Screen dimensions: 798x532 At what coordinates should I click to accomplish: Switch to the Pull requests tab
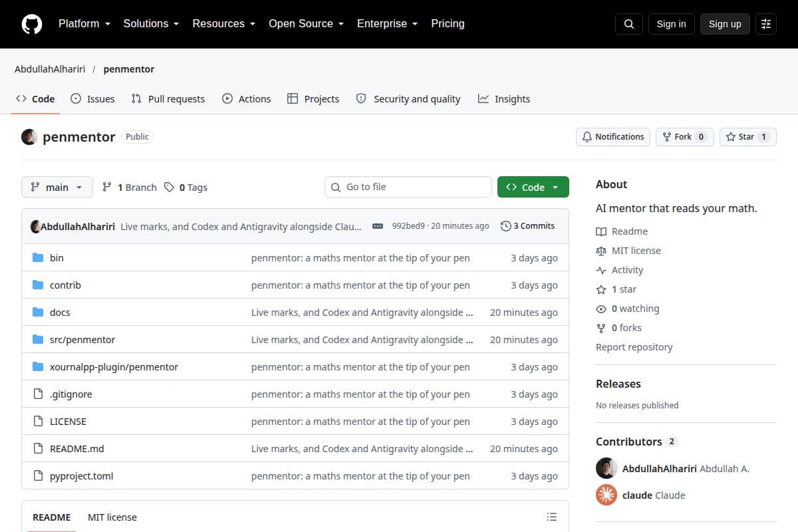click(168, 99)
